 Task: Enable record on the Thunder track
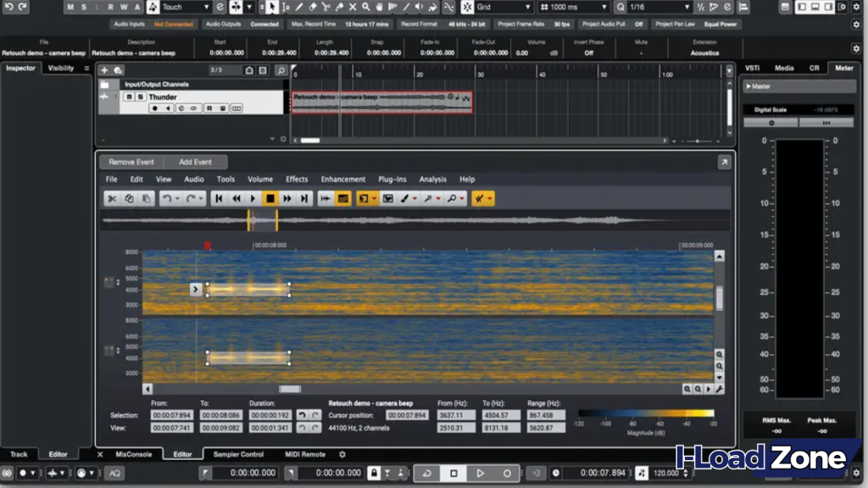pyautogui.click(x=155, y=108)
